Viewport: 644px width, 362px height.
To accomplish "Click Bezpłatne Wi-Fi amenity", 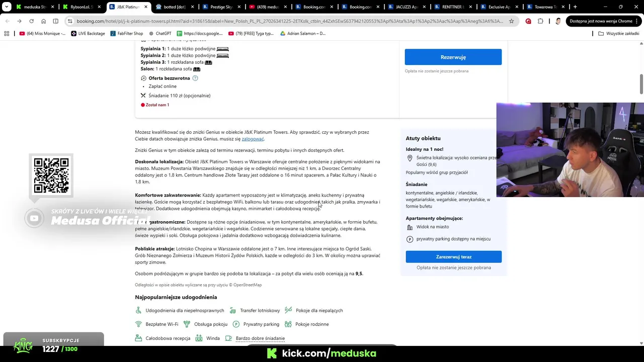I will [x=156, y=324].
